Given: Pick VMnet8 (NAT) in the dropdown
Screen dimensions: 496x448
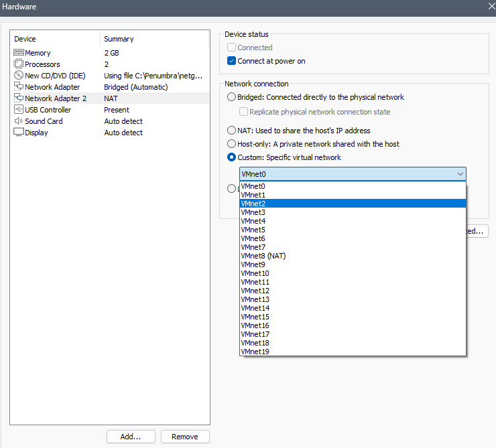Looking at the screenshot, I should coord(353,256).
